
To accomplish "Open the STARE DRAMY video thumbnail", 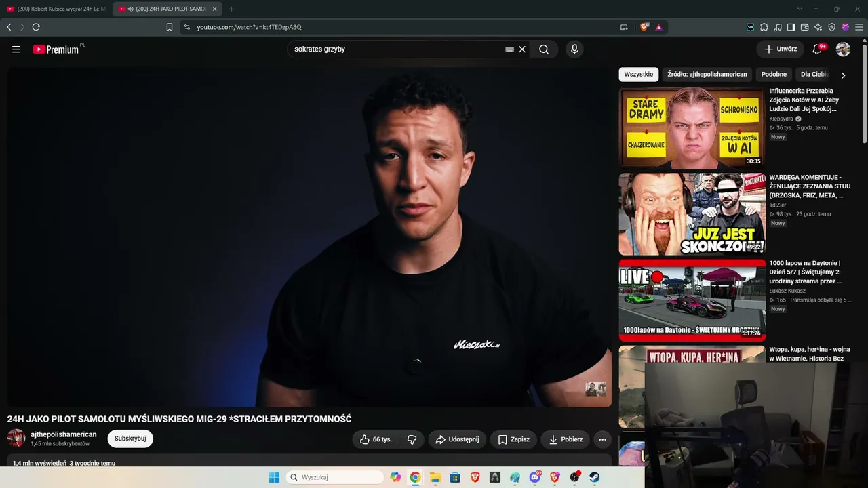I will (692, 128).
